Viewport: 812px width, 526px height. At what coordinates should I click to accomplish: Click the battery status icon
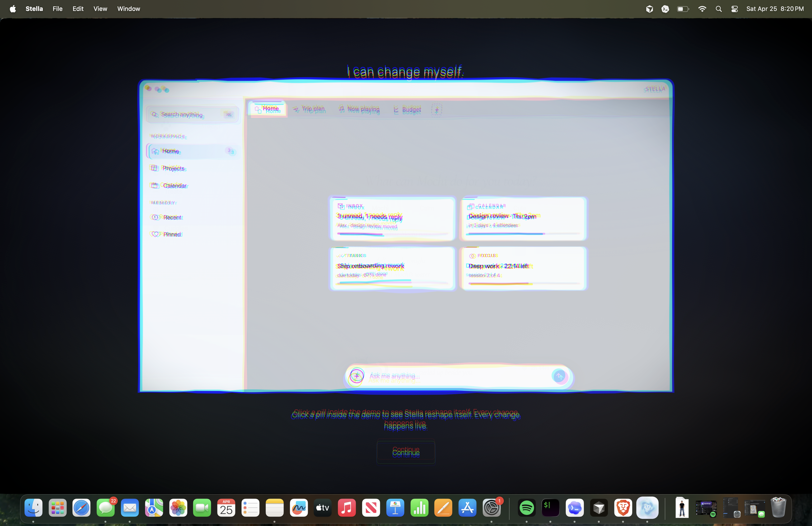tap(683, 9)
